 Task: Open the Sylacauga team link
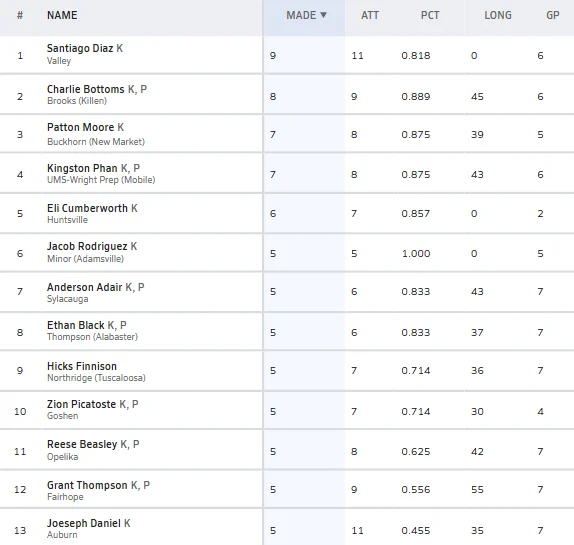[67, 299]
